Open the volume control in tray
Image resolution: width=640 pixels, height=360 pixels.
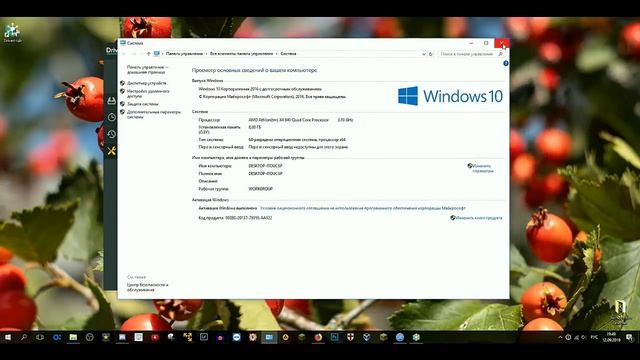(x=584, y=337)
